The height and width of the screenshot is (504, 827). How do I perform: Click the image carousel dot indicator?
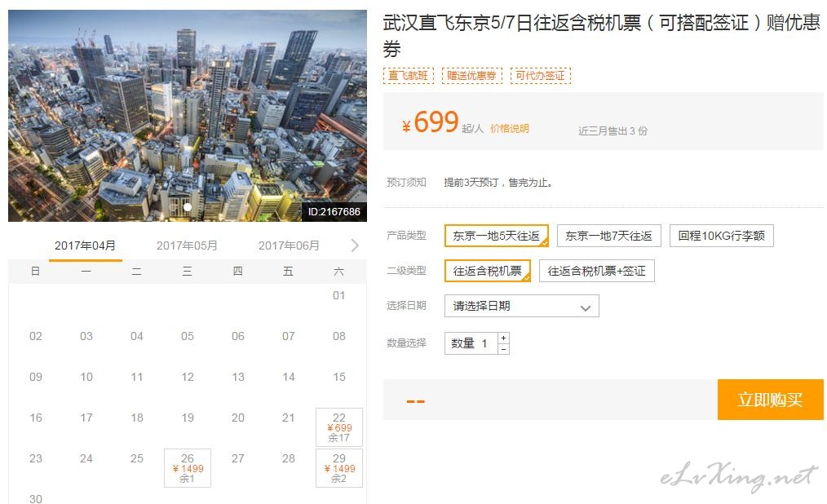[x=188, y=207]
